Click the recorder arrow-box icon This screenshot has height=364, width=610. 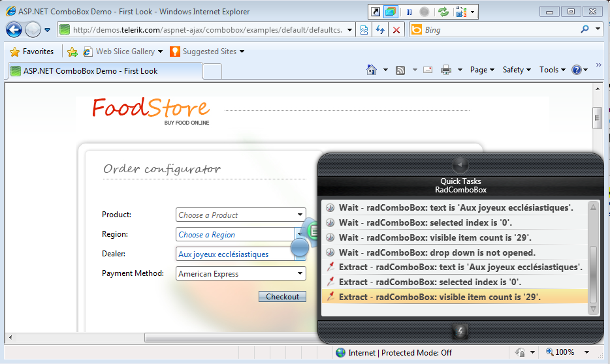click(376, 12)
